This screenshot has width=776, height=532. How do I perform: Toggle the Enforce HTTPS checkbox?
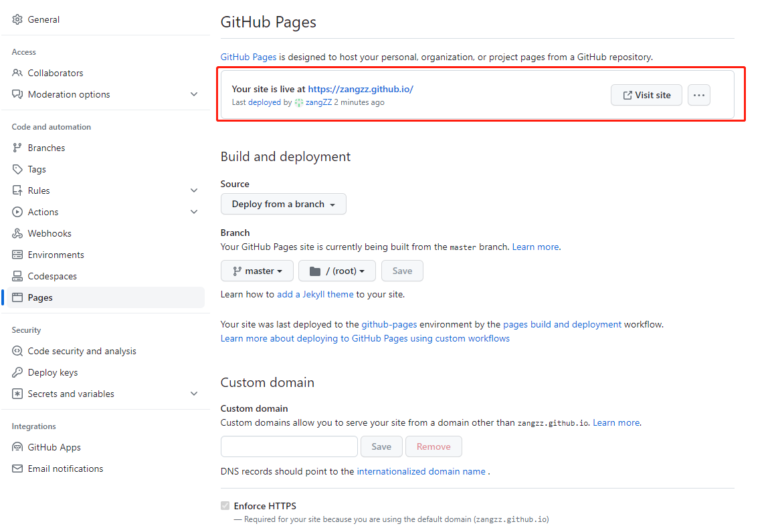tap(225, 506)
